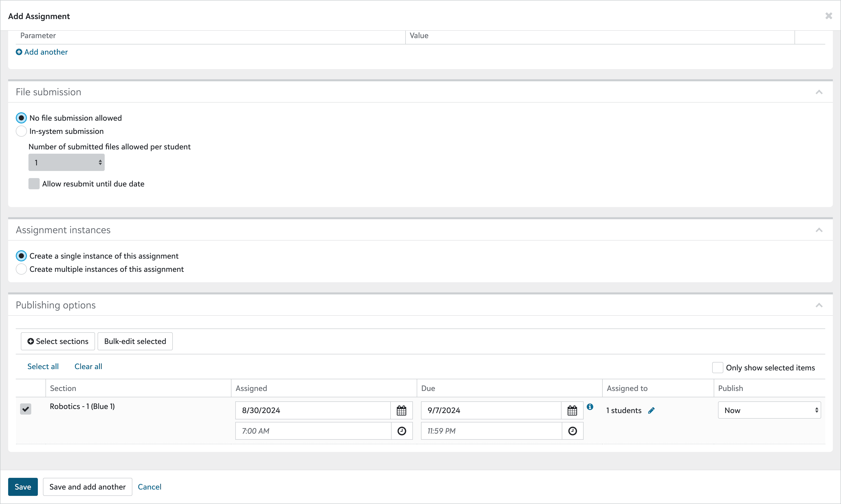Open the number of submitted files dropdown
The width and height of the screenshot is (841, 504).
pos(67,162)
